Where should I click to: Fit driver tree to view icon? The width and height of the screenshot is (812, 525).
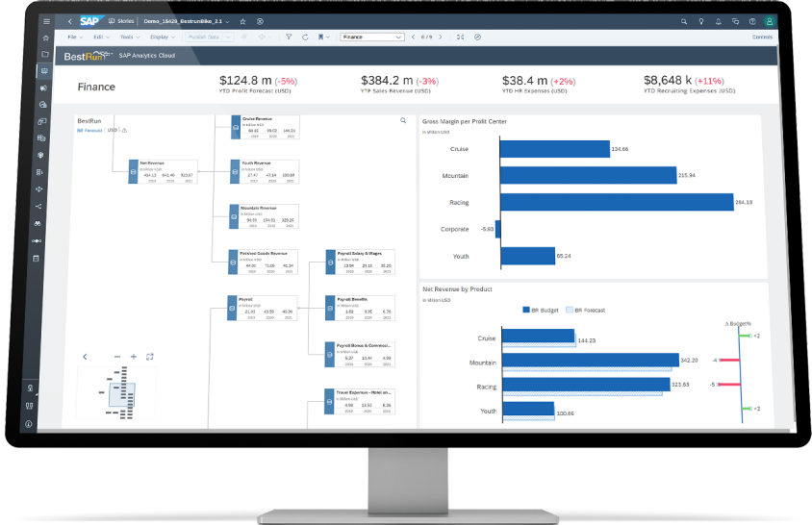150,357
